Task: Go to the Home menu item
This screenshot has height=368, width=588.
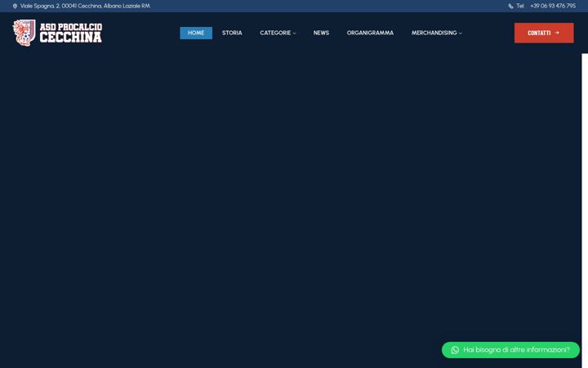Action: click(196, 33)
